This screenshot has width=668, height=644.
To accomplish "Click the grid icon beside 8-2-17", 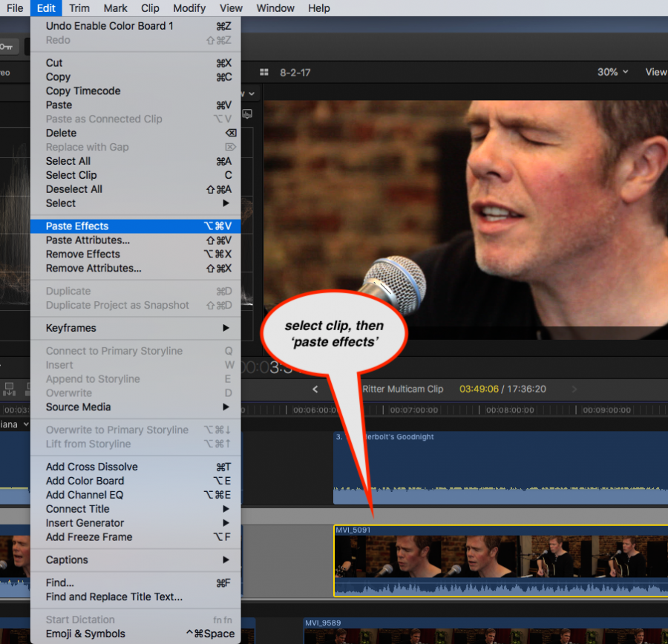I will [x=263, y=73].
